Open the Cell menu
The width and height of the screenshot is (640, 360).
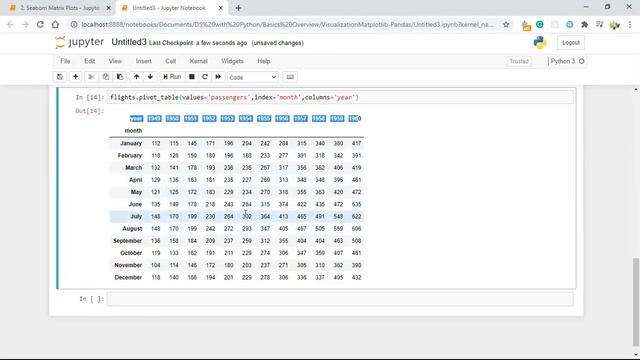170,61
